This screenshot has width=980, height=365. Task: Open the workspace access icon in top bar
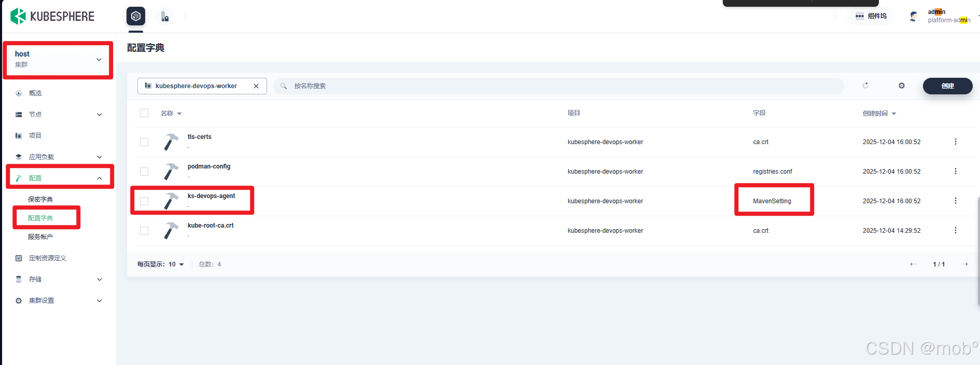tap(165, 17)
